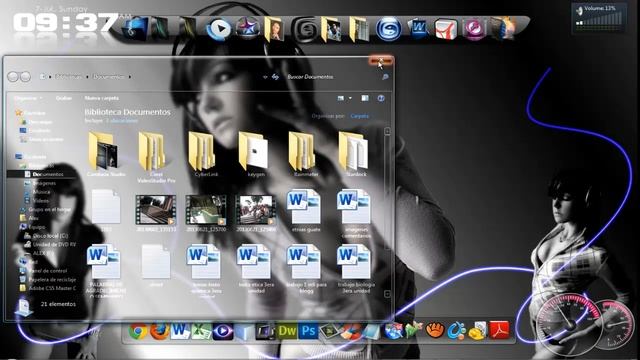This screenshot has width=640, height=360.
Task: Click the '2 ubicaciones' link
Action: point(122,121)
